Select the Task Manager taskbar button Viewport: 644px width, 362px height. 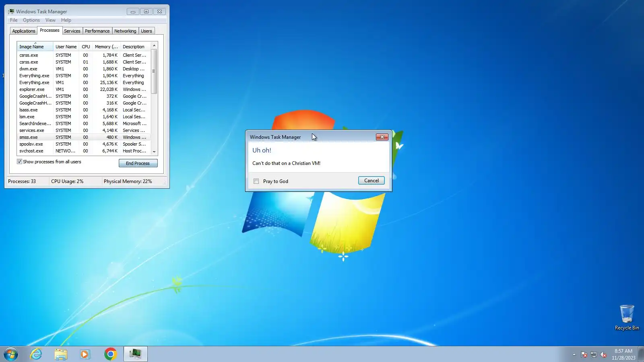(135, 354)
